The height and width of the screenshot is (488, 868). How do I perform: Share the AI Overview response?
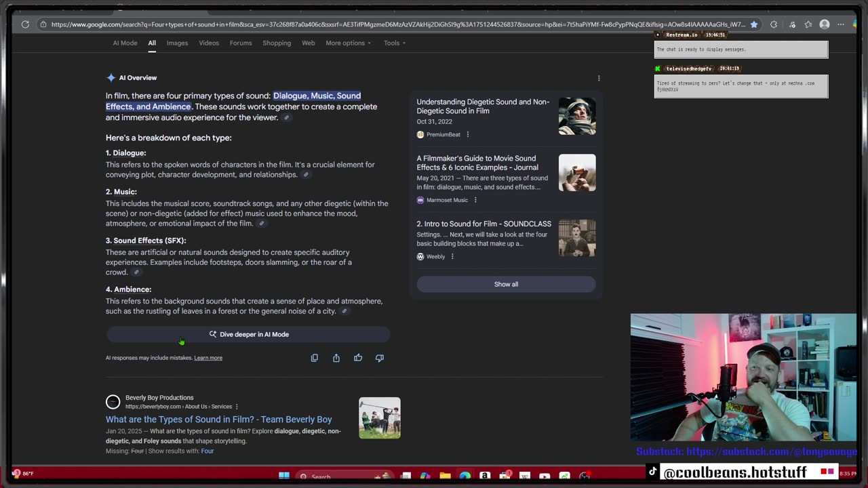click(x=336, y=358)
